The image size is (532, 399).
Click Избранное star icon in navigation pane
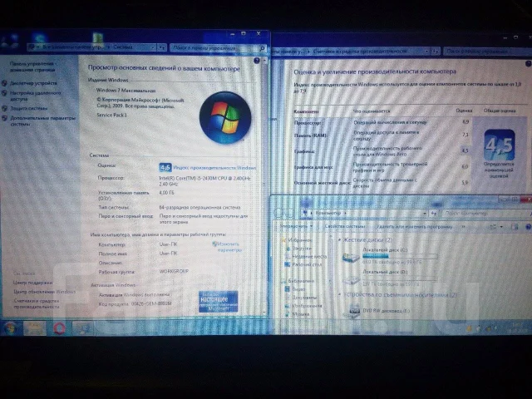tap(283, 240)
